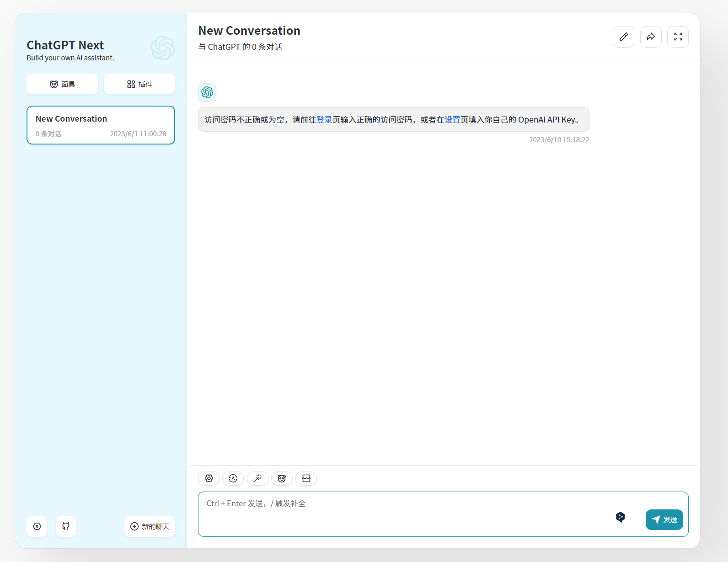Click the pencil icon to rename the conversation
The image size is (728, 562).
pos(623,37)
